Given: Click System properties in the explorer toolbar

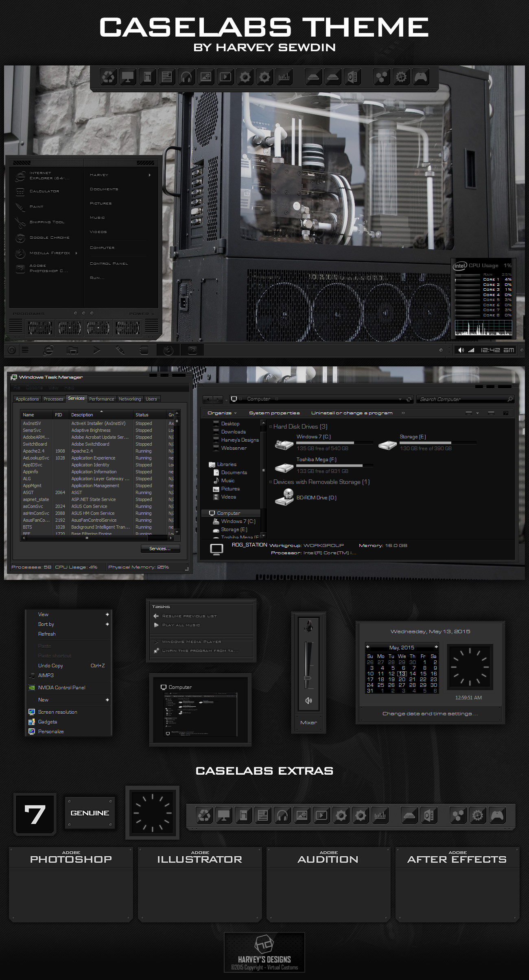Looking at the screenshot, I should pos(274,413).
